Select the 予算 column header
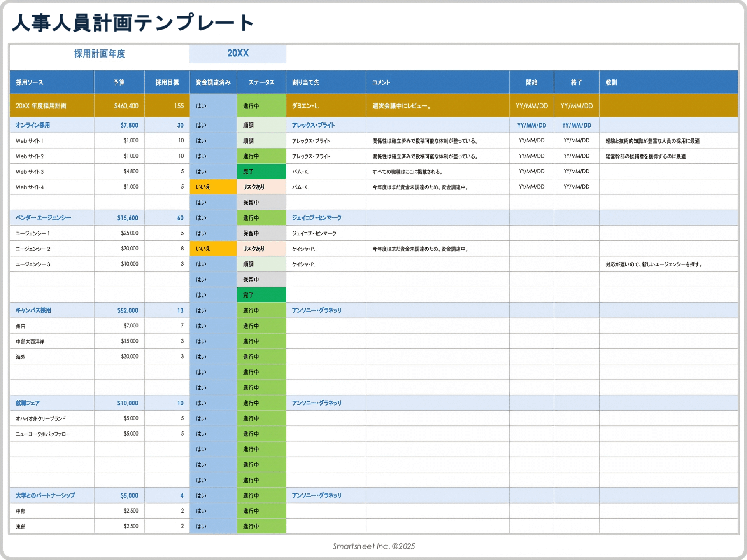The image size is (747, 560). coord(119,82)
